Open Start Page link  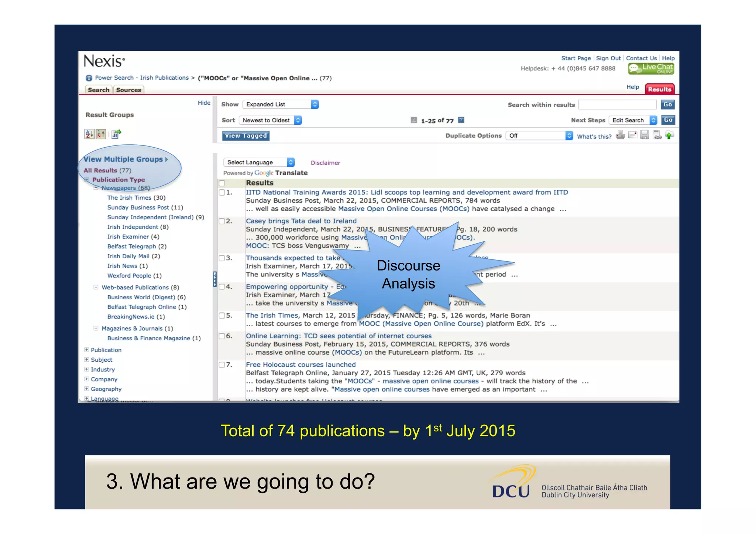pyautogui.click(x=576, y=58)
